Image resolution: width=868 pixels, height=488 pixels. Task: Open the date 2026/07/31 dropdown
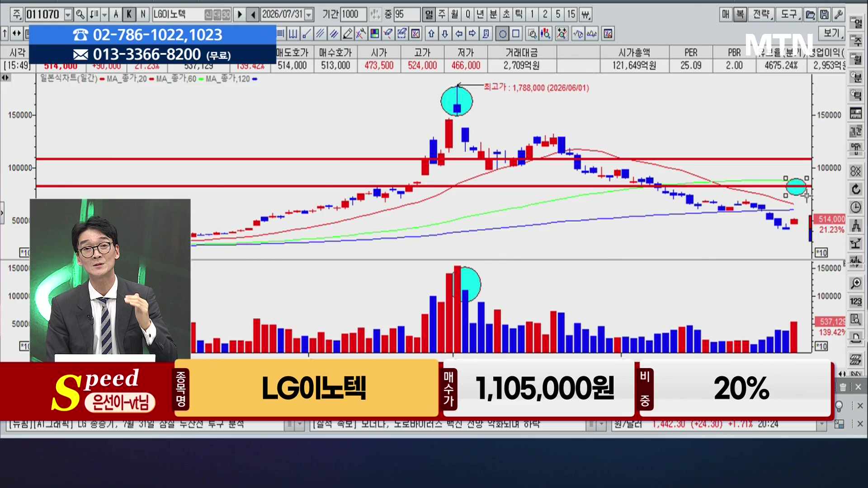point(309,15)
